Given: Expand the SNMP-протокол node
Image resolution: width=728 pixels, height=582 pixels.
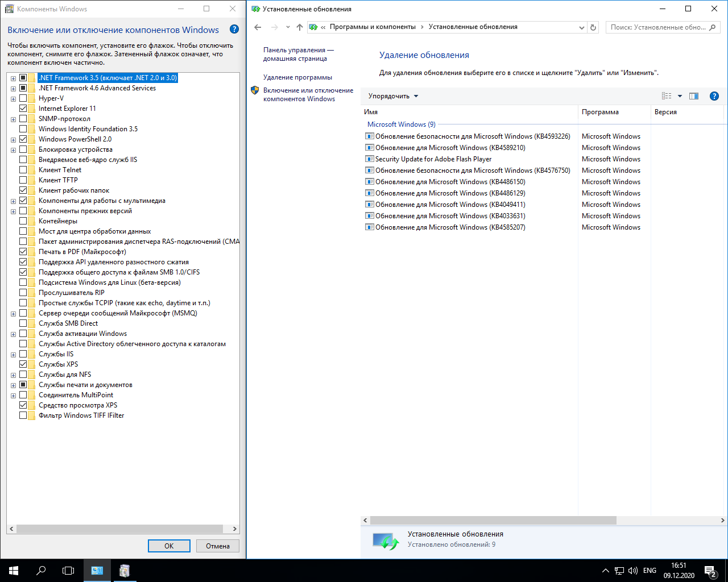Looking at the screenshot, I should point(13,119).
